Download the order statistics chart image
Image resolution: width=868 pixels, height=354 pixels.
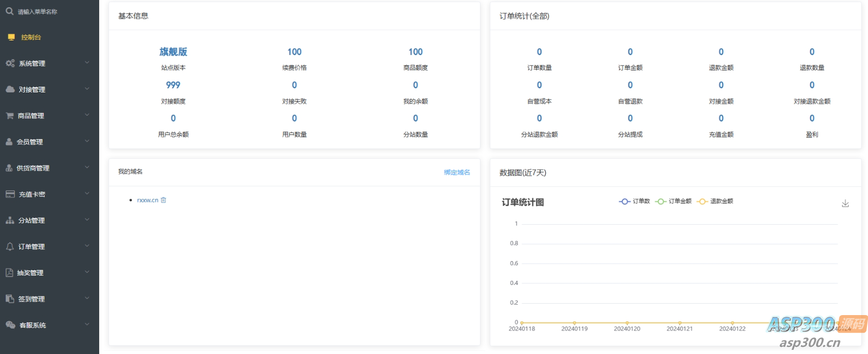click(x=845, y=203)
